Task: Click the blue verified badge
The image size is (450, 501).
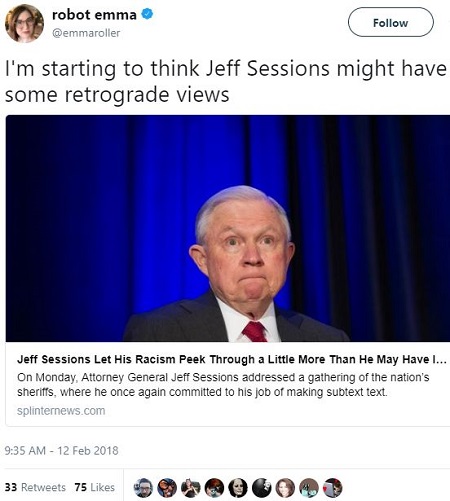Action: [x=147, y=14]
